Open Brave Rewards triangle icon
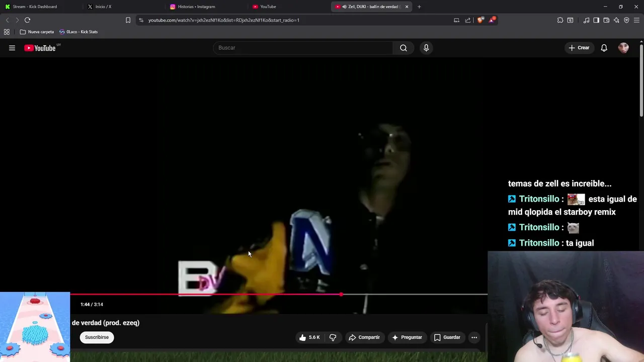This screenshot has width=644, height=362. [x=492, y=20]
